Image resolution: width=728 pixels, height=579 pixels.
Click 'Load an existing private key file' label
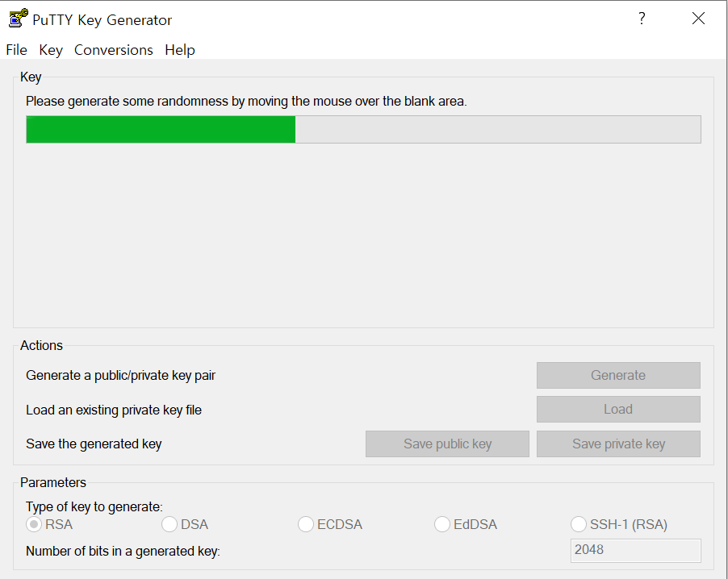pos(114,410)
